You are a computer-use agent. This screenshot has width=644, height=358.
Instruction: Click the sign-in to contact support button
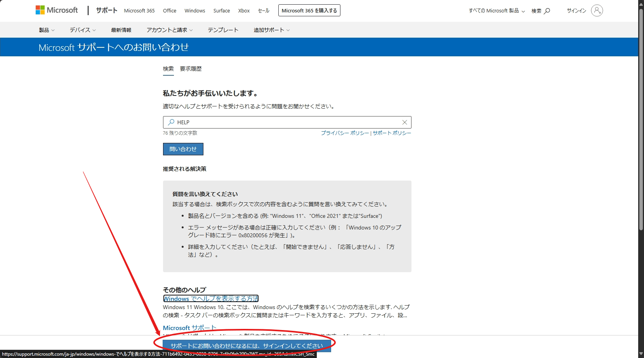point(247,346)
